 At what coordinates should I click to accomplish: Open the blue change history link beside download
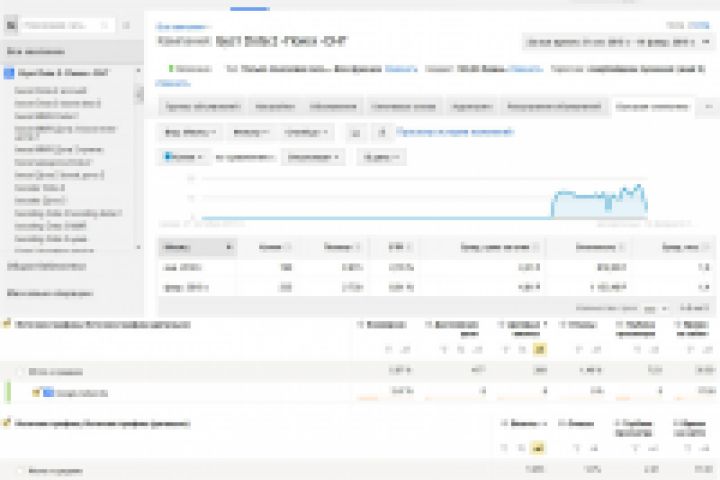tap(455, 132)
